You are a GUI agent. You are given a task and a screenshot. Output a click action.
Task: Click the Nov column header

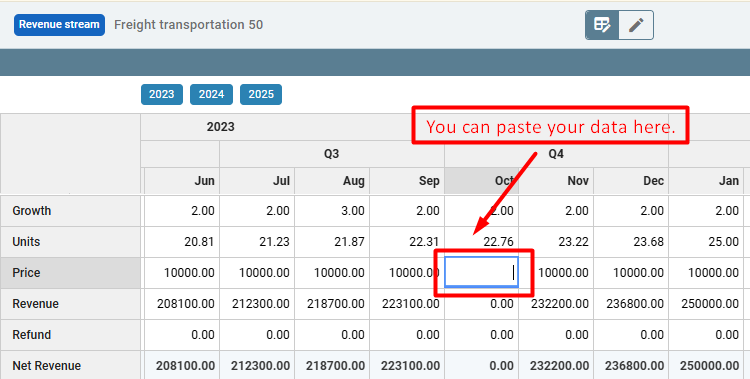pyautogui.click(x=556, y=181)
